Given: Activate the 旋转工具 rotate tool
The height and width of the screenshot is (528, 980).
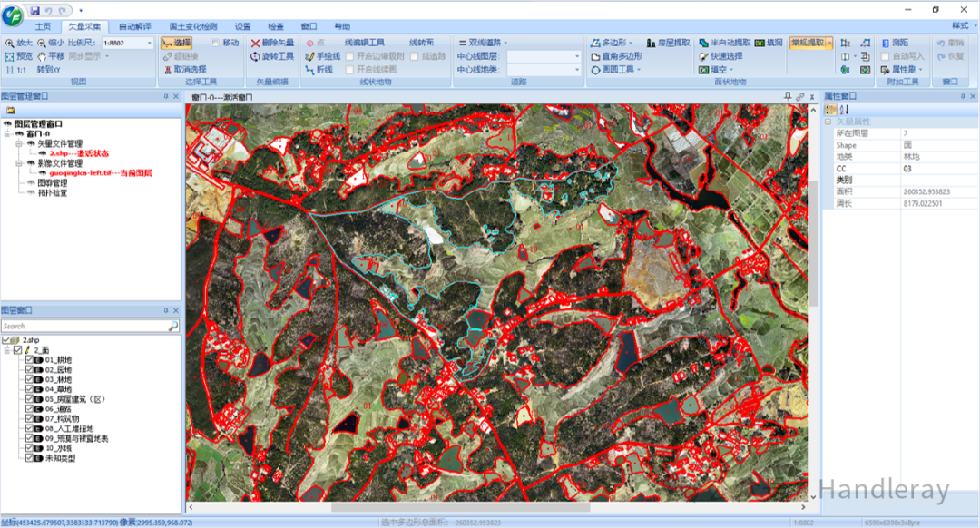Looking at the screenshot, I should pyautogui.click(x=272, y=56).
